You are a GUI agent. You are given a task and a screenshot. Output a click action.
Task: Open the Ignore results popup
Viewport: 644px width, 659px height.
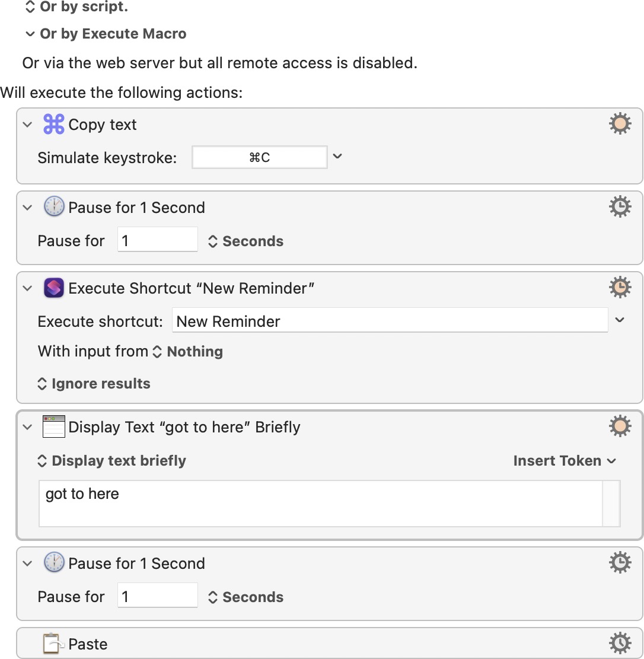click(x=94, y=384)
